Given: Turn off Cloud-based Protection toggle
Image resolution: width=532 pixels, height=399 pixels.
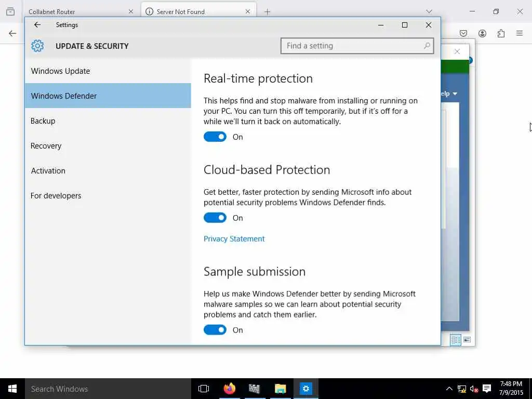Looking at the screenshot, I should pyautogui.click(x=215, y=218).
